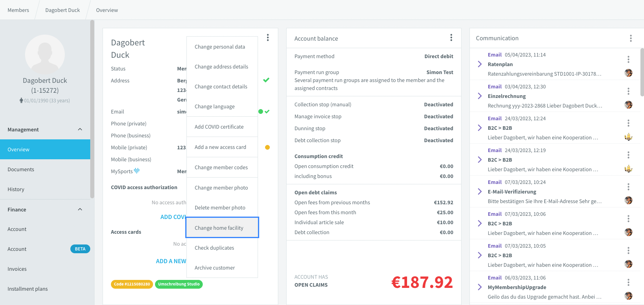Click the green email status dot

click(x=261, y=111)
